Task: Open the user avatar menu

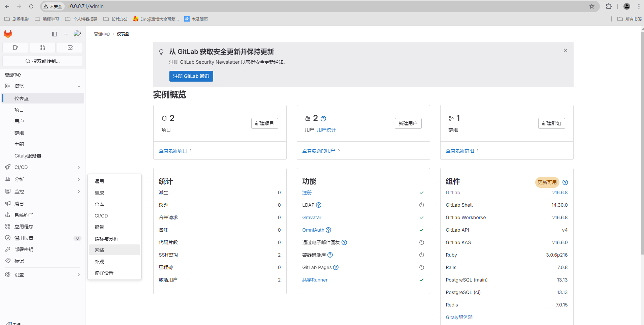Action: tap(77, 34)
